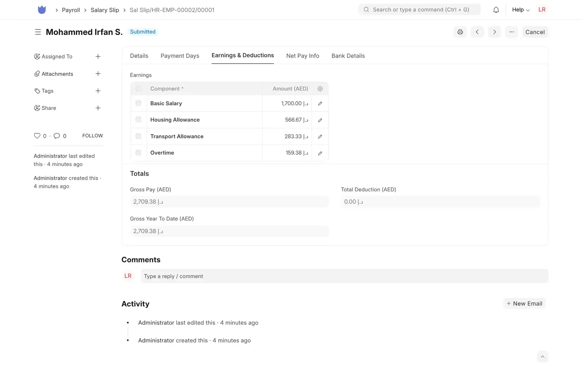Open the Help dropdown menu
Image resolution: width=588 pixels, height=368 pixels.
[x=521, y=10]
